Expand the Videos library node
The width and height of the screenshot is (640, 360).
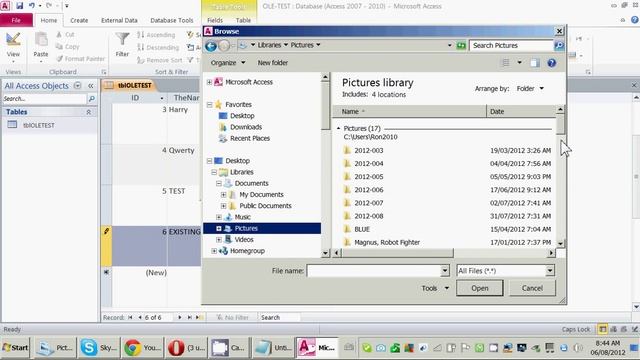219,240
